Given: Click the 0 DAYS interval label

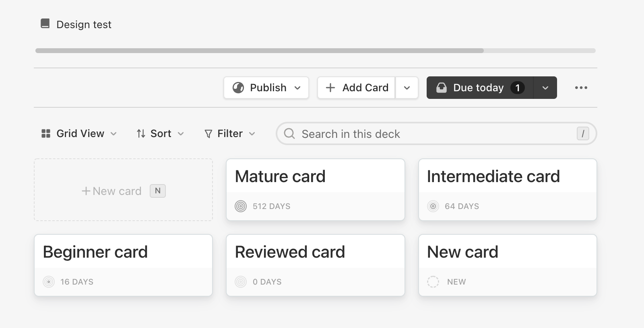Looking at the screenshot, I should pyautogui.click(x=267, y=282).
